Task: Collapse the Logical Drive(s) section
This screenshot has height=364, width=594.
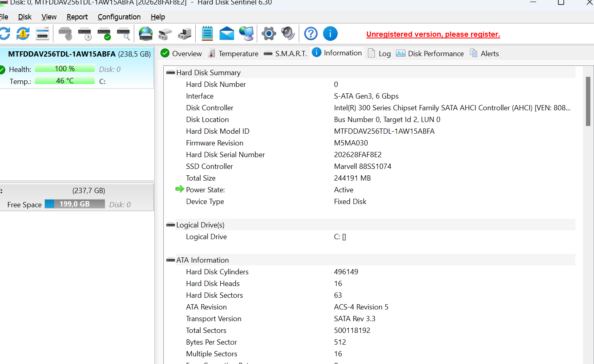Action: tap(171, 225)
